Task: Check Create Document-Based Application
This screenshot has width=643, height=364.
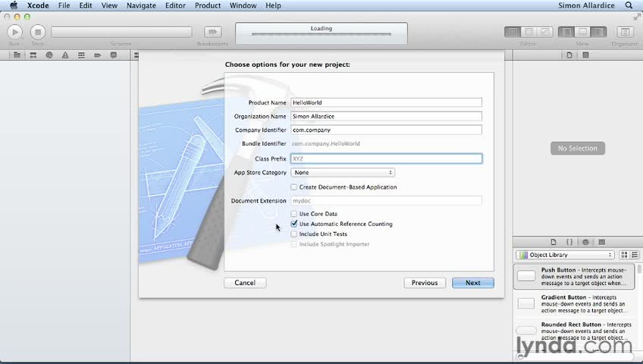Action: click(293, 187)
